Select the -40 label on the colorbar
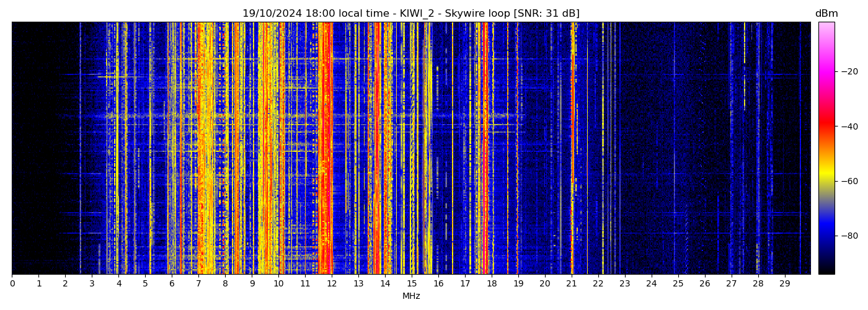 tap(849, 126)
